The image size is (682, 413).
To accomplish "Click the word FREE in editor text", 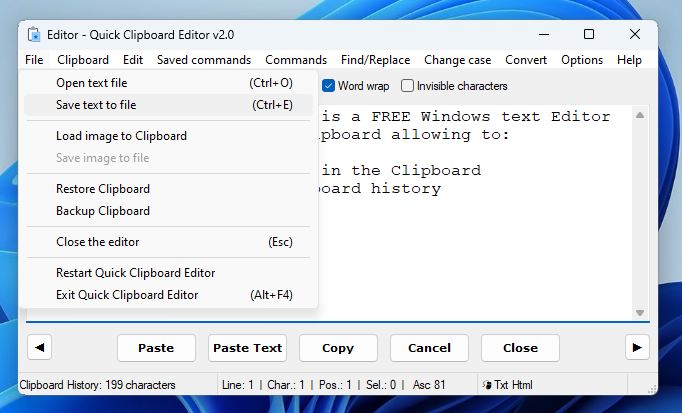I will 391,117.
